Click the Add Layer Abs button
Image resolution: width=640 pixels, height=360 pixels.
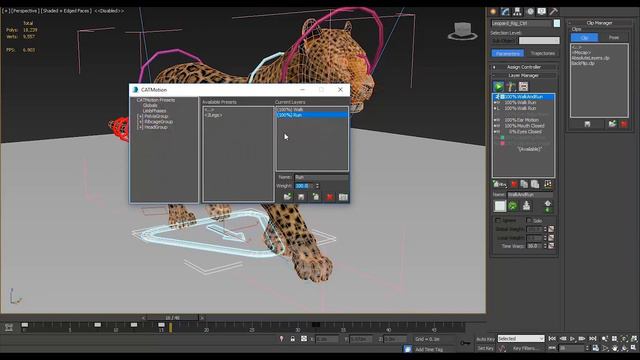pos(499,184)
